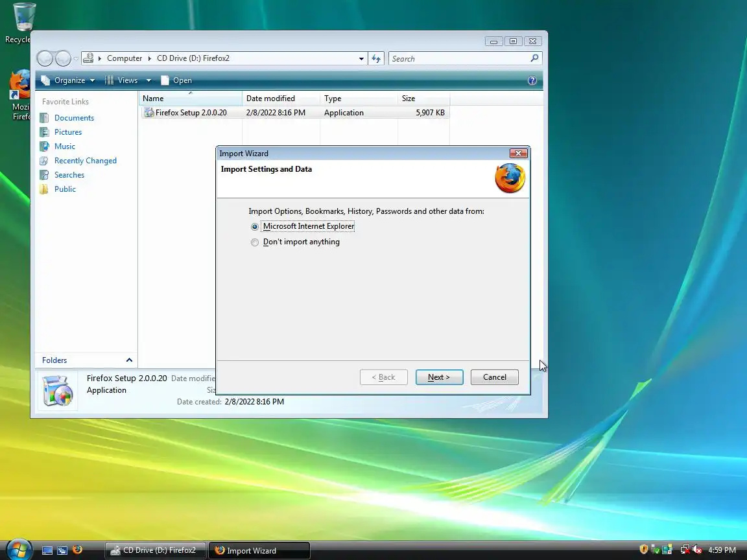Click the Explorer back navigation button
This screenshot has width=747, height=560.
(x=45, y=58)
